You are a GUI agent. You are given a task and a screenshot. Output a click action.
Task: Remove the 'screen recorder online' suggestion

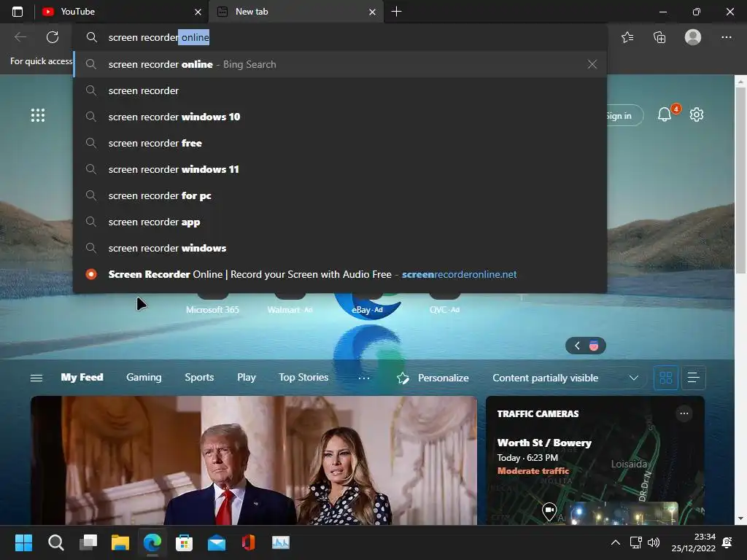click(592, 64)
